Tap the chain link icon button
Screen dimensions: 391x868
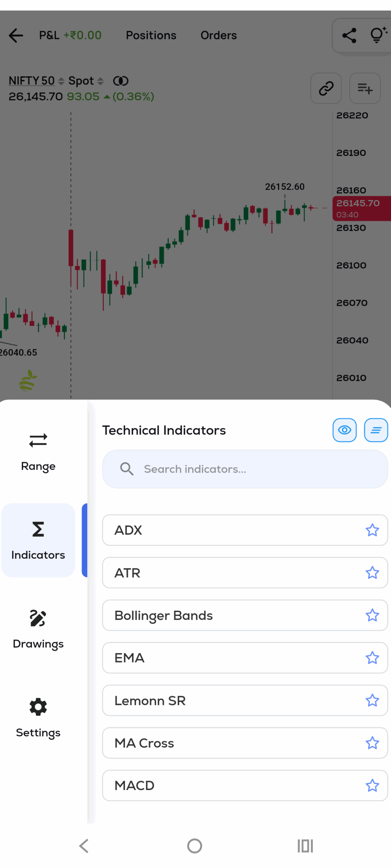coord(326,88)
